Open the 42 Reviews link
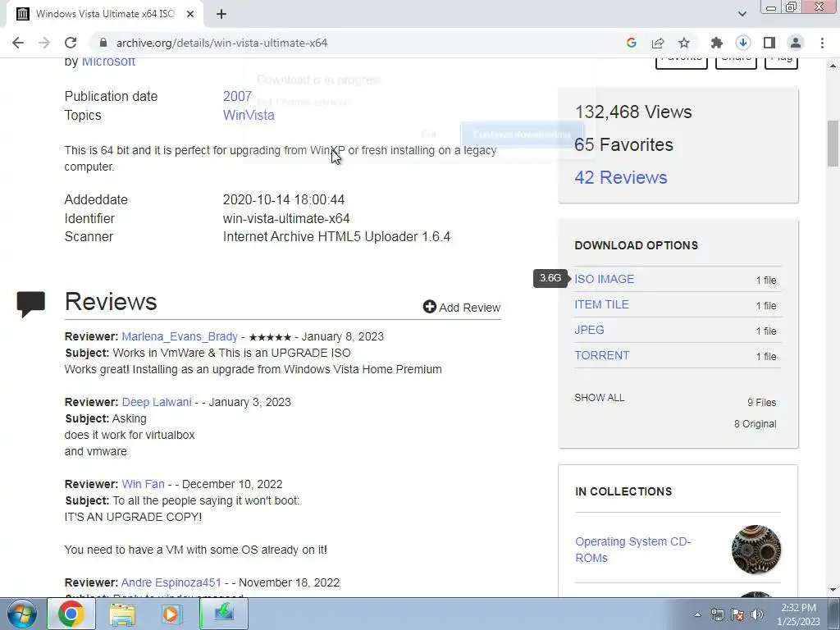This screenshot has height=630, width=840. click(x=621, y=177)
